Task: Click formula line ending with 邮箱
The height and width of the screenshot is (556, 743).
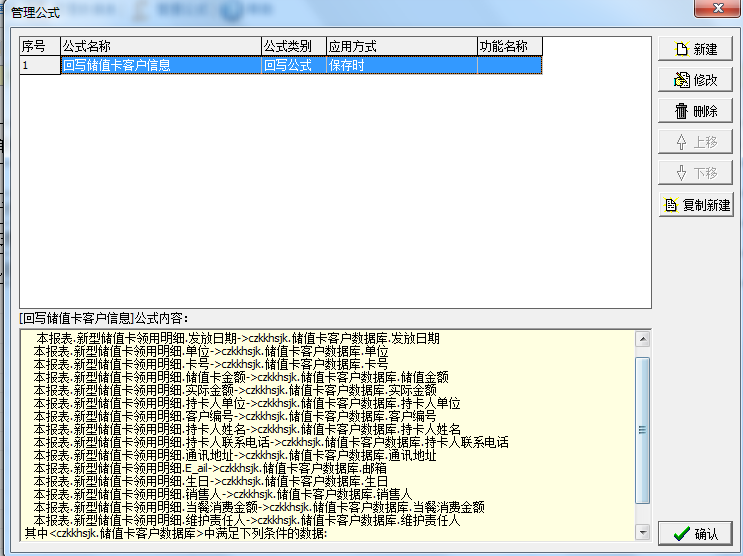Action: click(x=210, y=468)
